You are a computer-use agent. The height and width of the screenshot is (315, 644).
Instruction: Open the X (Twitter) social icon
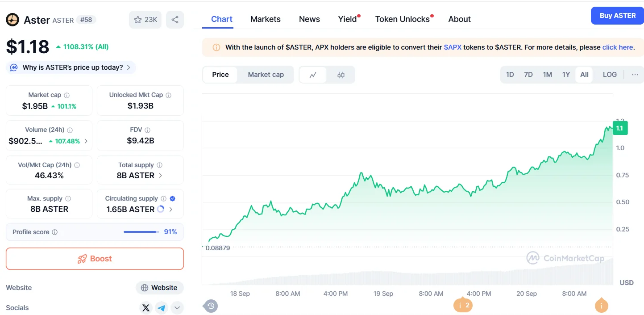pyautogui.click(x=145, y=308)
